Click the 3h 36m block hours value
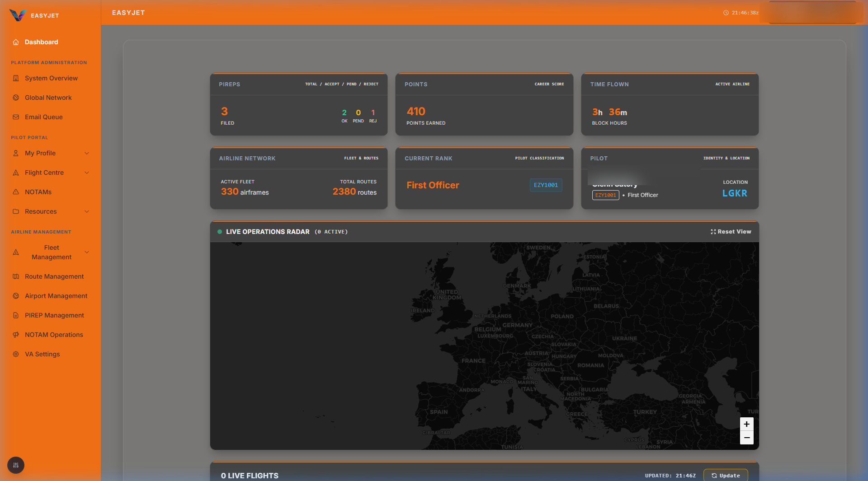 click(x=609, y=112)
